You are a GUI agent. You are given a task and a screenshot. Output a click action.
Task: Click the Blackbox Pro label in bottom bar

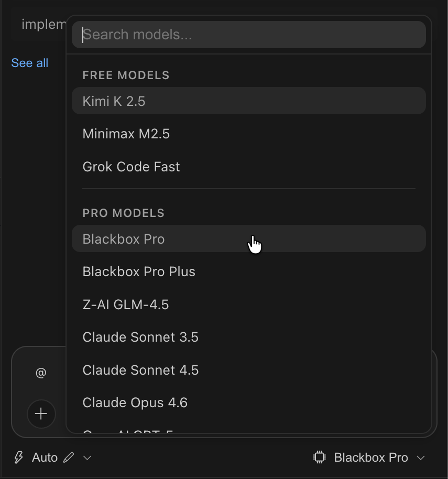[x=371, y=458]
